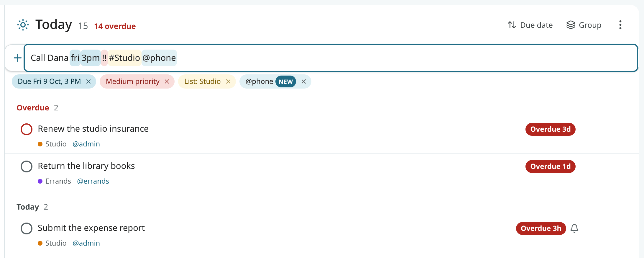The width and height of the screenshot is (644, 258).
Task: Open @admin tag under studio insurance
Action: tap(86, 144)
